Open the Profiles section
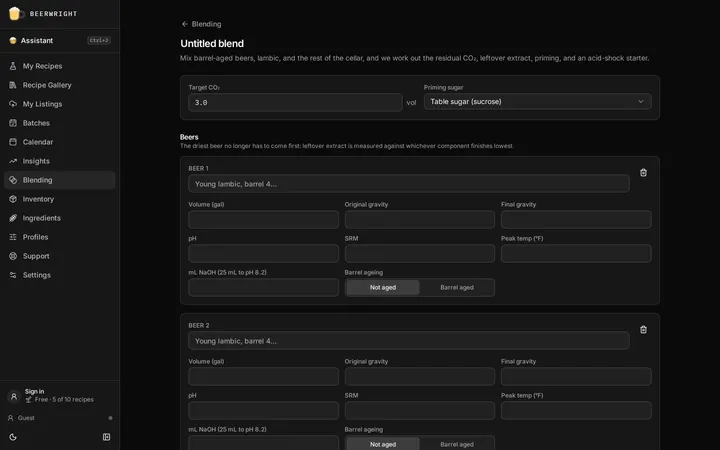This screenshot has width=720, height=450. click(60, 237)
